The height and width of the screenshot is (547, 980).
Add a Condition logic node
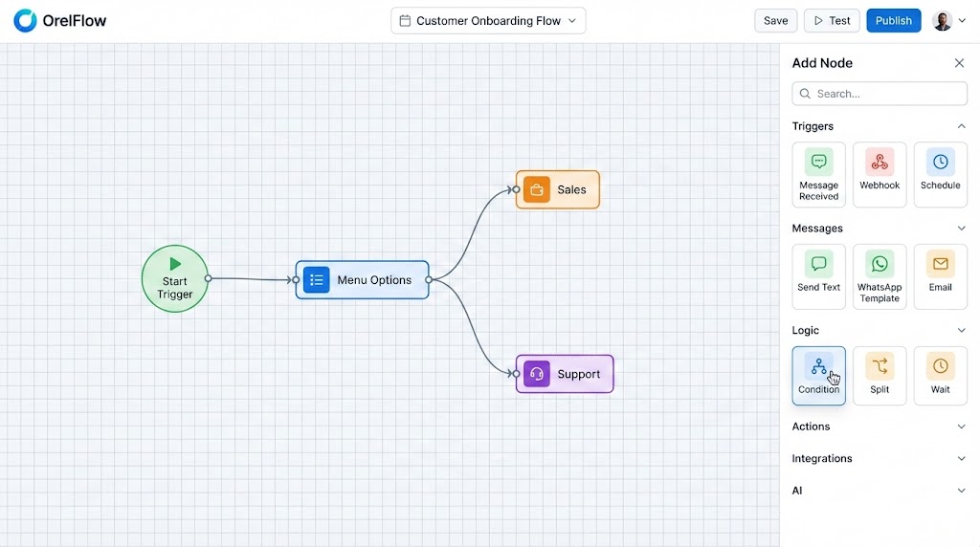(x=818, y=375)
